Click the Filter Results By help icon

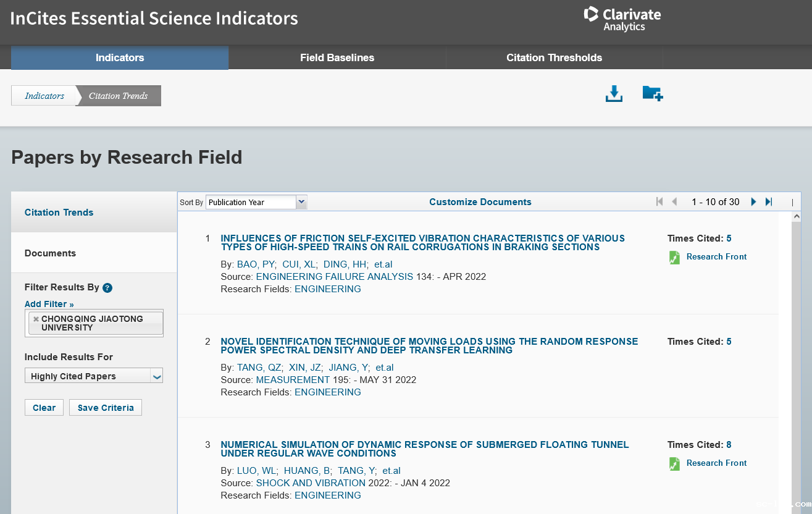point(107,288)
